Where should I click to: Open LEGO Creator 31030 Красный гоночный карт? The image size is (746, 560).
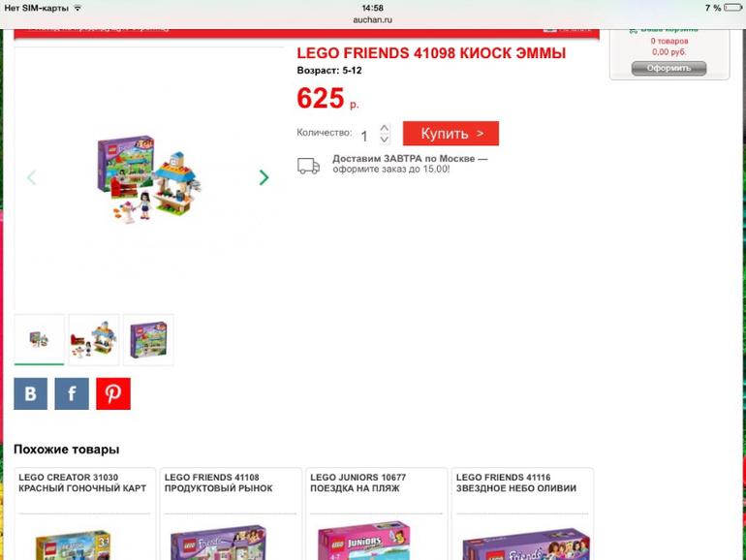[82, 482]
